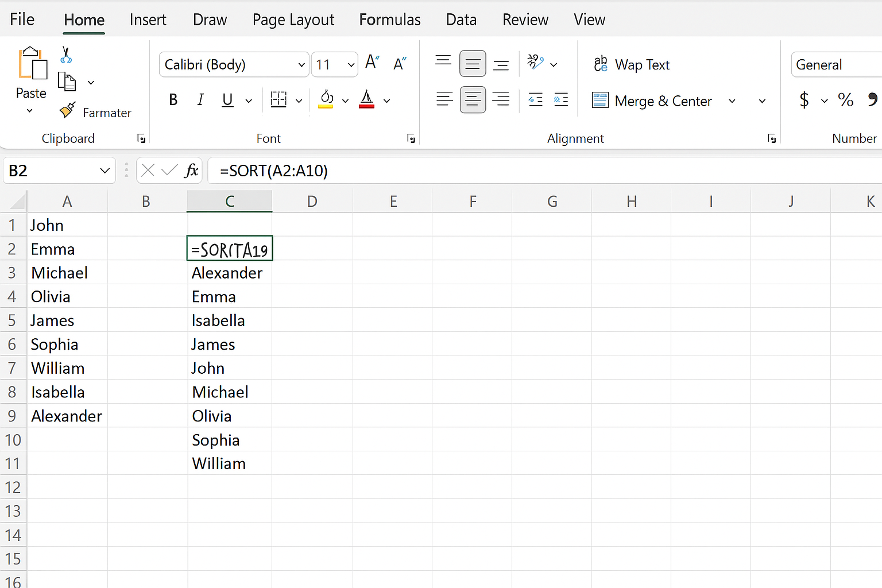
Task: Click the Farmater painter label
Action: pos(107,113)
